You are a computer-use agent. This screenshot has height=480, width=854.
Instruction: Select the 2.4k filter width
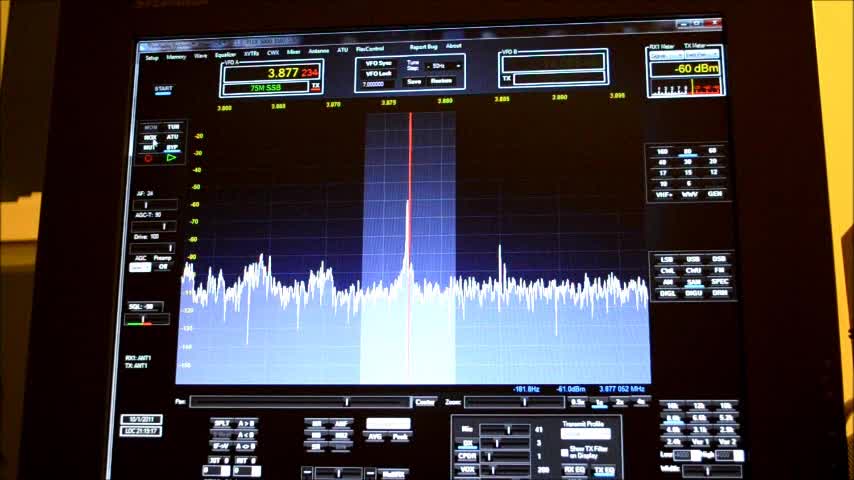pyautogui.click(x=674, y=442)
